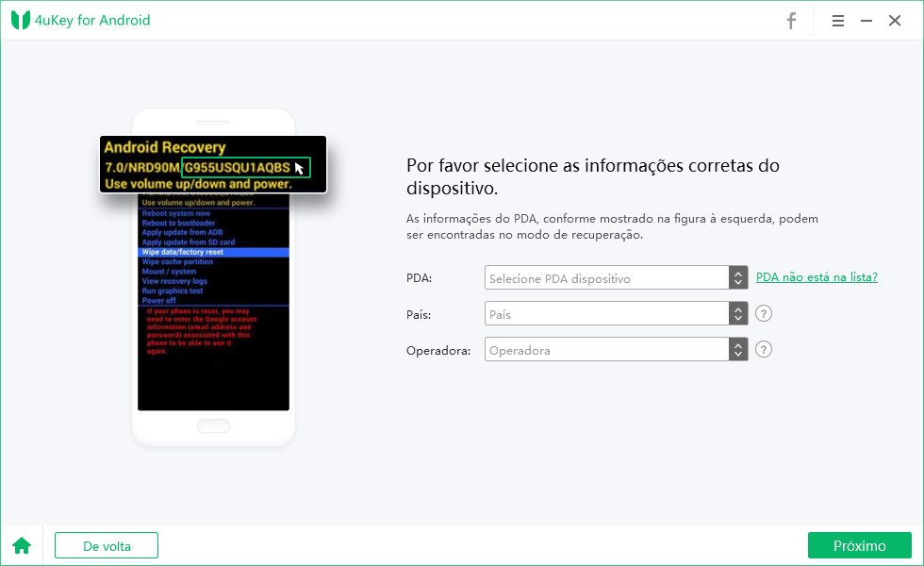Viewport: 924px width, 566px height.
Task: Click the phone recovery mode illustration
Action: click(x=213, y=277)
